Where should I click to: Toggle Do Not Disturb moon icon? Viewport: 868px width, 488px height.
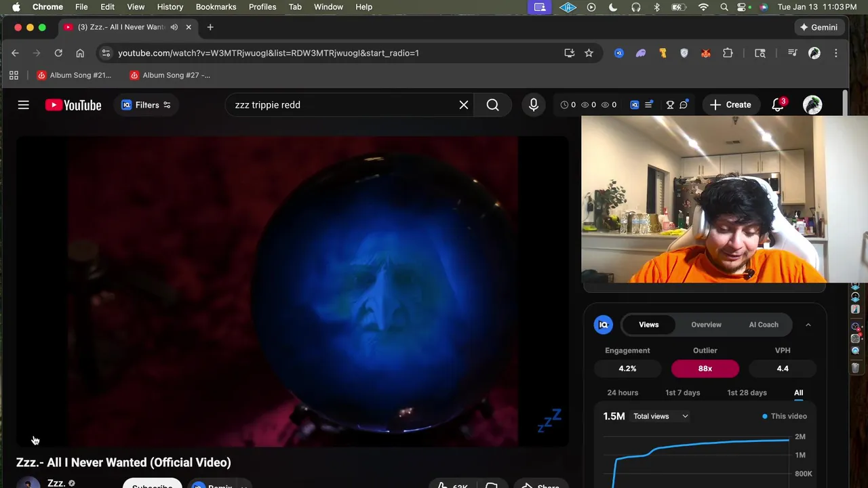click(x=613, y=7)
